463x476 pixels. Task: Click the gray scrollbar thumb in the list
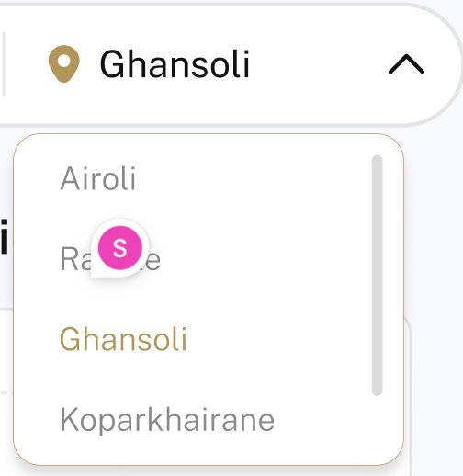tap(377, 276)
